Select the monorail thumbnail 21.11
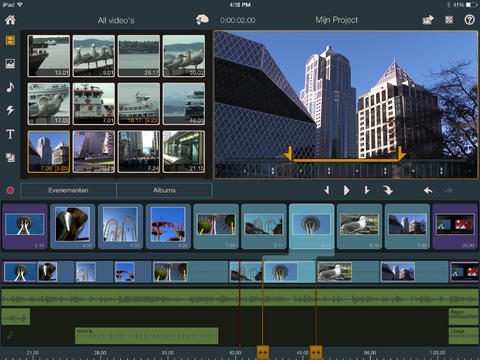480x360 pixels. [x=184, y=152]
